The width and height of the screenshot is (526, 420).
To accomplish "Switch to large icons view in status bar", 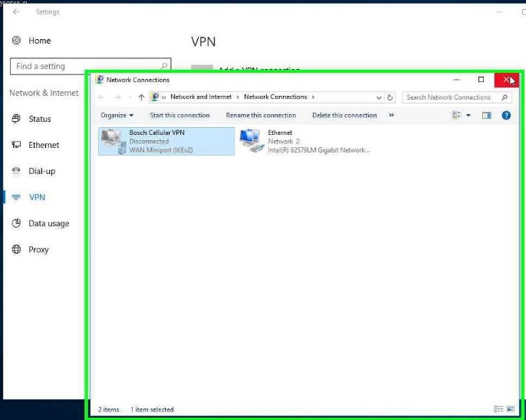I will (x=510, y=409).
